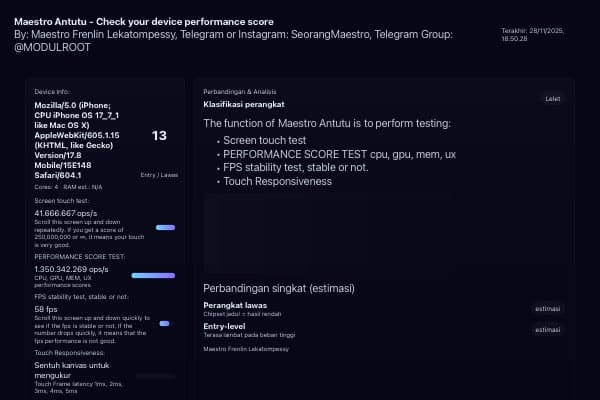Click the 58 fps reading
The image size is (600, 400).
[x=45, y=309]
